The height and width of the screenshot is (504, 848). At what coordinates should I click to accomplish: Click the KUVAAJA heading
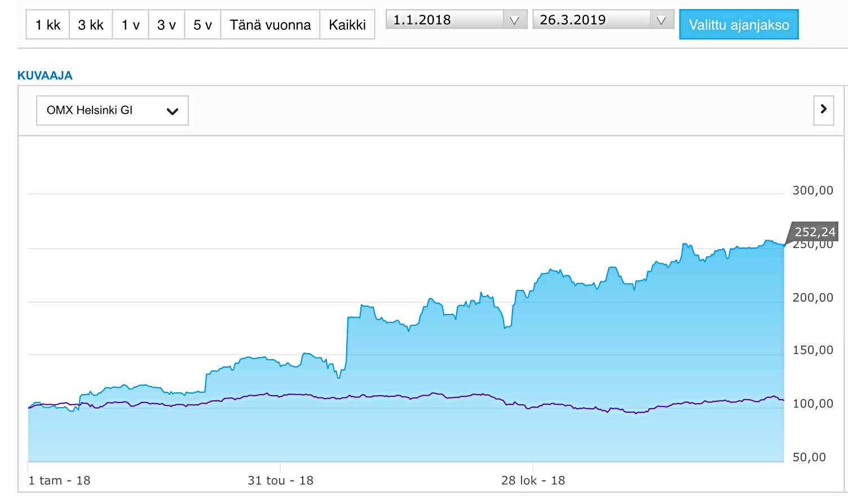45,76
